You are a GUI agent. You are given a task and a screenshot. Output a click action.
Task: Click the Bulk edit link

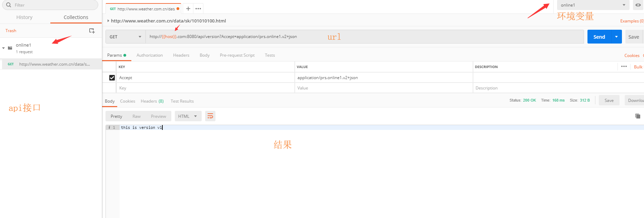(x=638, y=67)
